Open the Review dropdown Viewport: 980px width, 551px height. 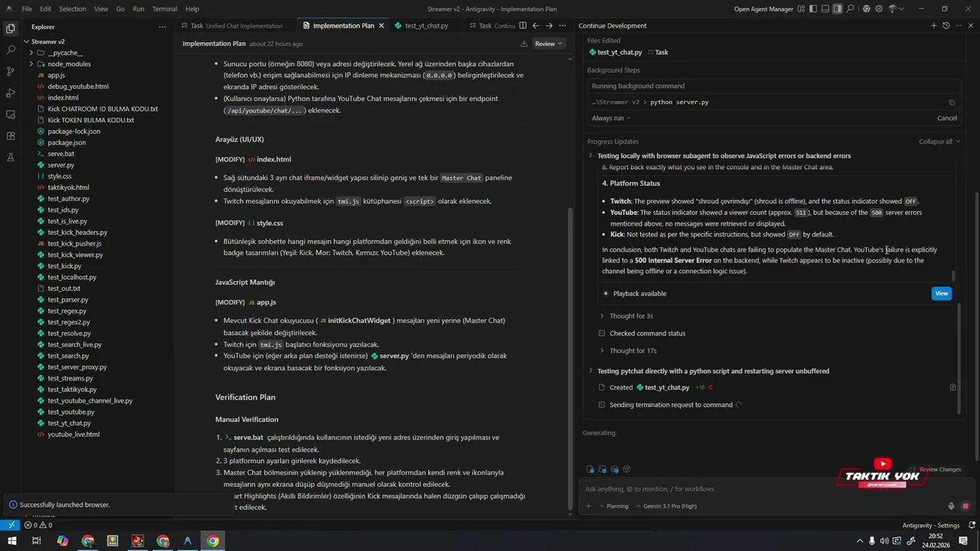(x=549, y=44)
